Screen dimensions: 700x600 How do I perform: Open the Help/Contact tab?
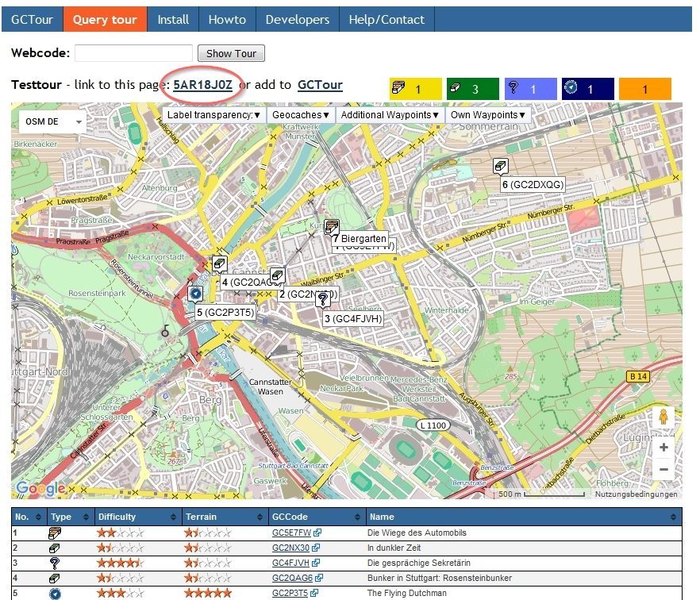pyautogui.click(x=387, y=20)
